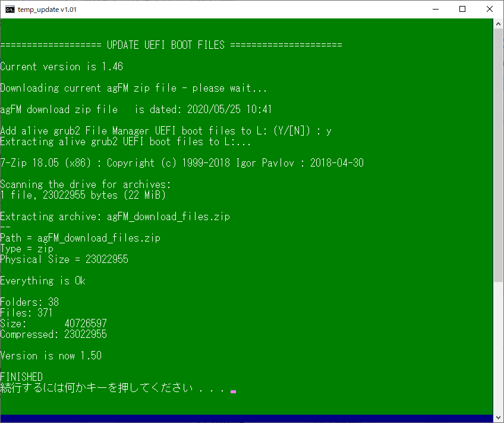Click the 'Size: 40726597' line
The height and width of the screenshot is (423, 504).
click(53, 324)
